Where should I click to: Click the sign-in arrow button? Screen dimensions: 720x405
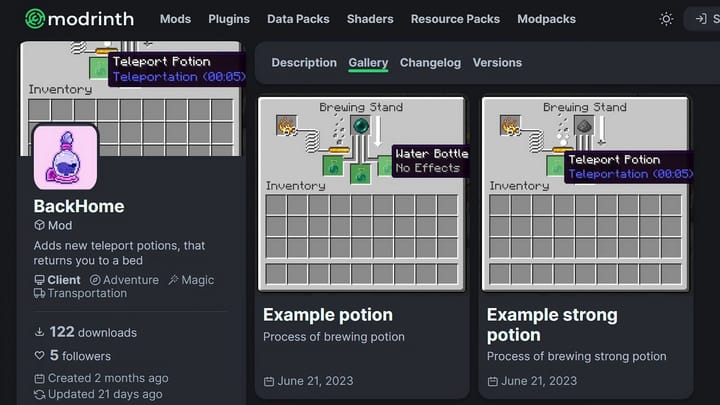(x=701, y=19)
